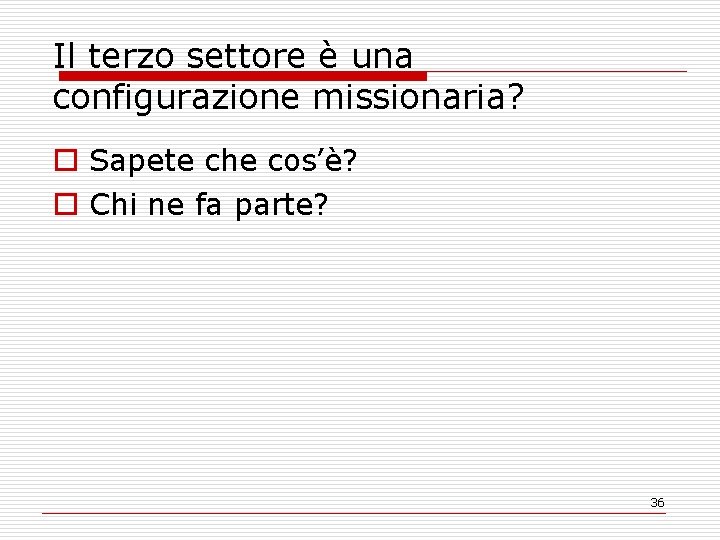Image resolution: width=720 pixels, height=540 pixels.
Task: Click the red square bullet before 'Chi ne fa parte?'
Action: 66,204
